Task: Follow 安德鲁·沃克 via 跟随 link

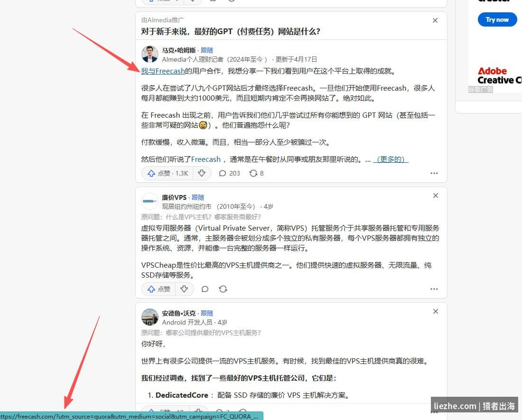Action: pyautogui.click(x=207, y=313)
